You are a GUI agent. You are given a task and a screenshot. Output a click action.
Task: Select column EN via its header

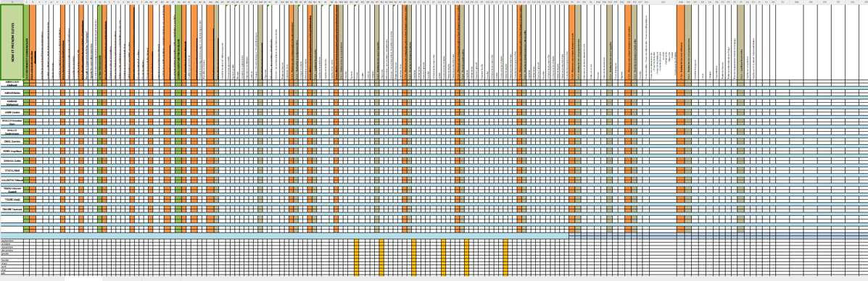[x=811, y=2]
